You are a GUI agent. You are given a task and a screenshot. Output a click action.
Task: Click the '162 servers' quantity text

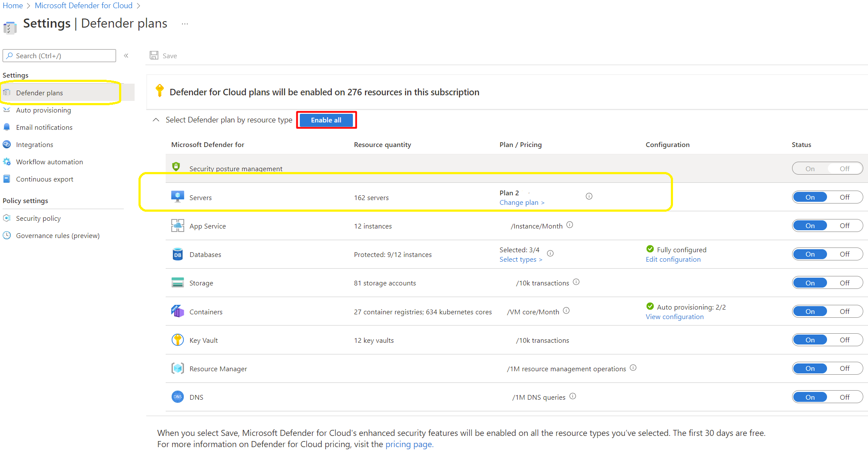pos(371,197)
